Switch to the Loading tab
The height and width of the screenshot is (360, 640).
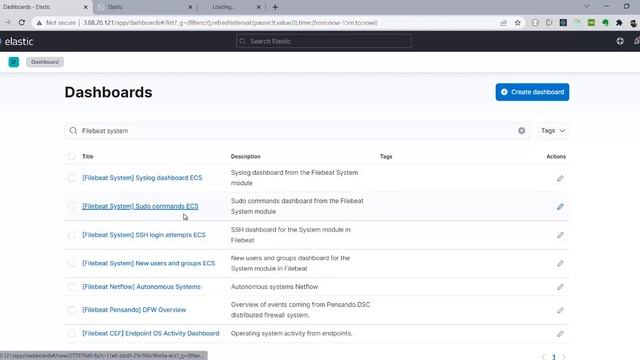point(231,7)
